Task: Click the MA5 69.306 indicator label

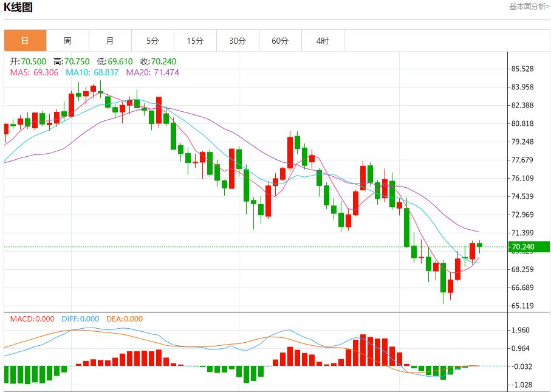Action: point(34,72)
